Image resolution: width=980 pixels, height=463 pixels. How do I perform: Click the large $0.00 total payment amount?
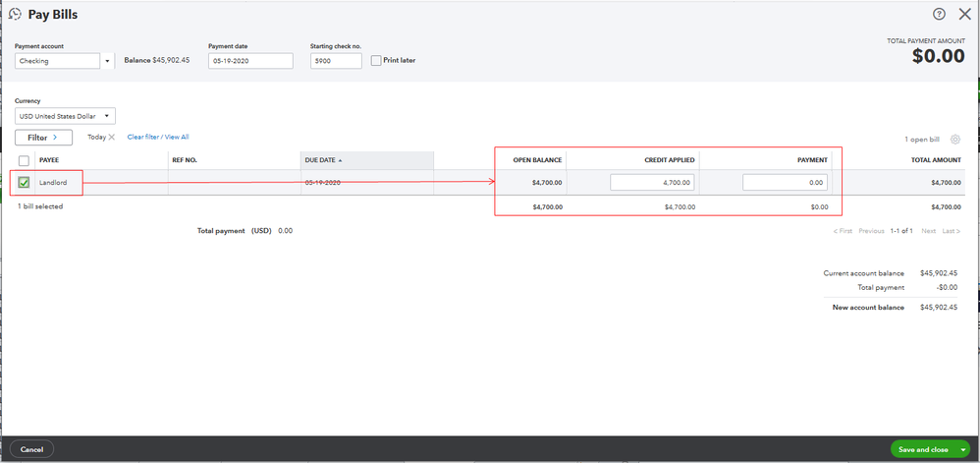pyautogui.click(x=938, y=56)
